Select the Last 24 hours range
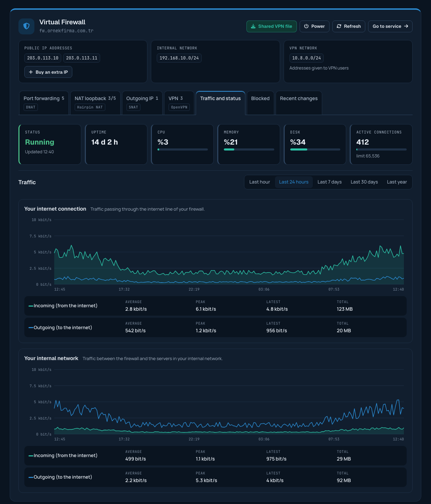This screenshot has height=504, width=431. [294, 182]
